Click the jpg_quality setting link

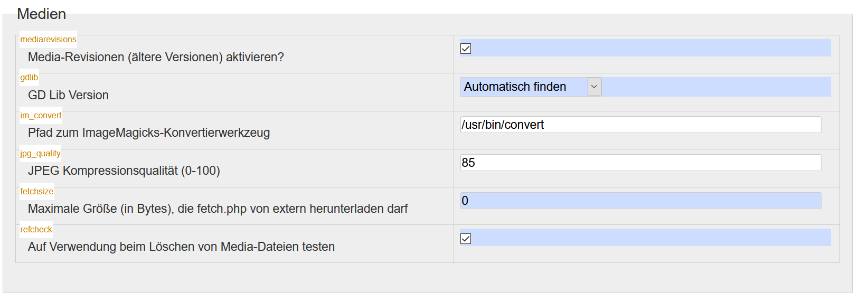pos(40,154)
